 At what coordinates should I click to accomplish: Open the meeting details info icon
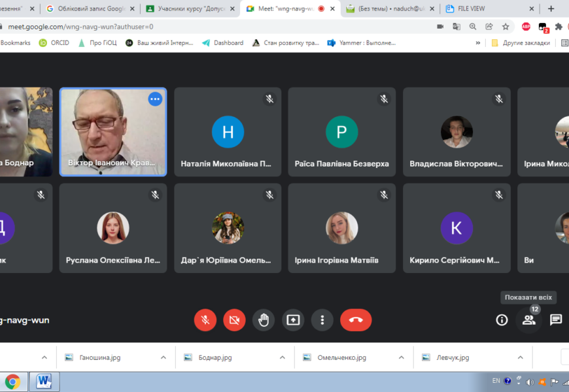click(x=502, y=320)
